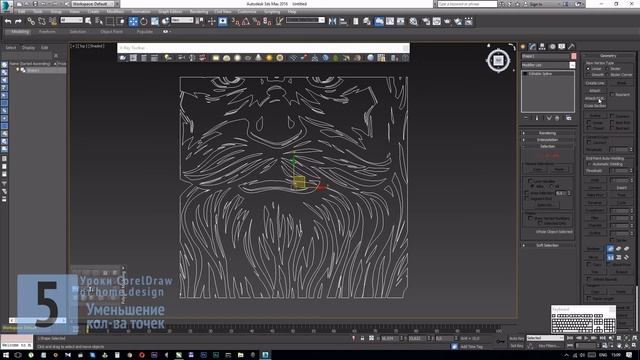Toggle the 3D Snaps icon
Viewport: 640px width, 360px height.
point(236,21)
